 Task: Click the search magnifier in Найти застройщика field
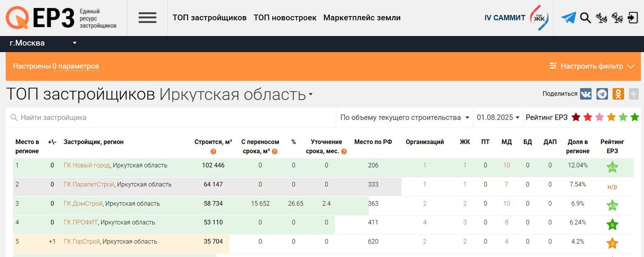click(14, 118)
